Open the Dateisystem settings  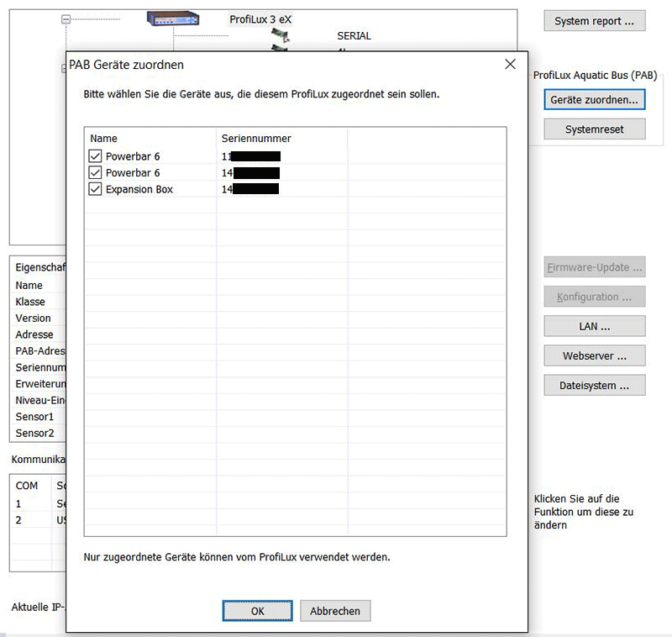tap(594, 385)
